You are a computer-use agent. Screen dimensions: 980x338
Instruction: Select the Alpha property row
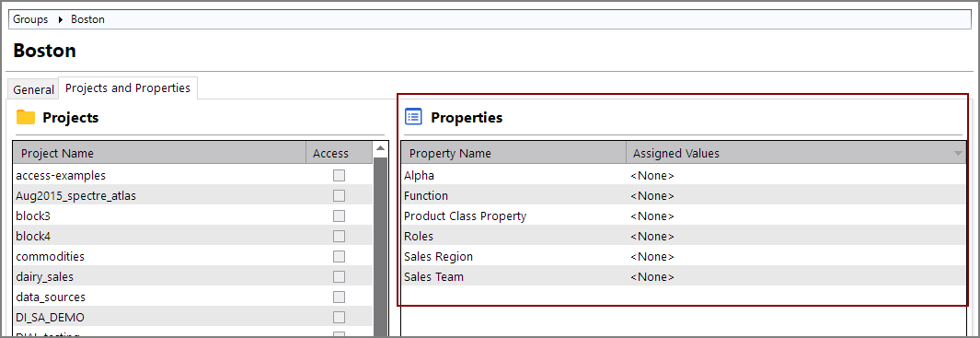pyautogui.click(x=684, y=176)
